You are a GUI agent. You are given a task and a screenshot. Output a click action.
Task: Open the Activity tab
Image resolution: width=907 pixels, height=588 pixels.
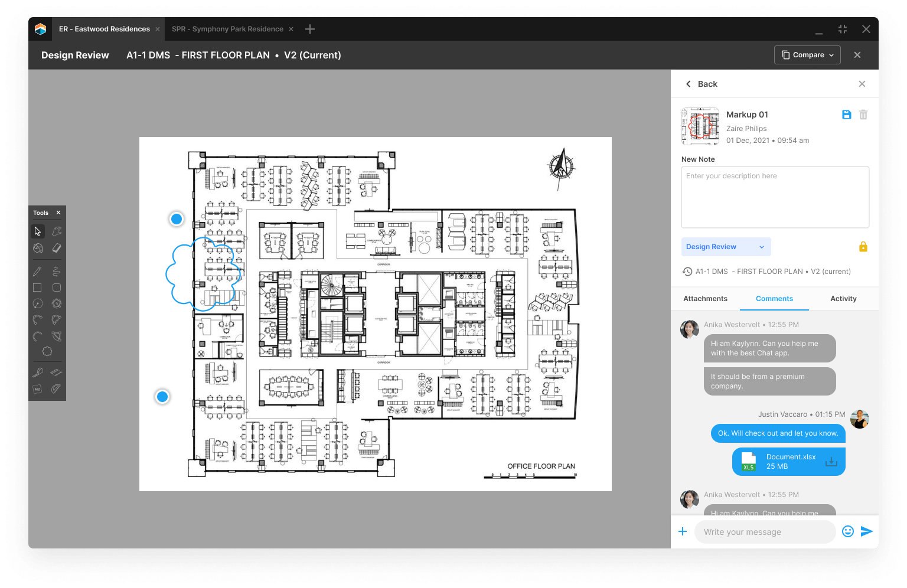coord(843,299)
